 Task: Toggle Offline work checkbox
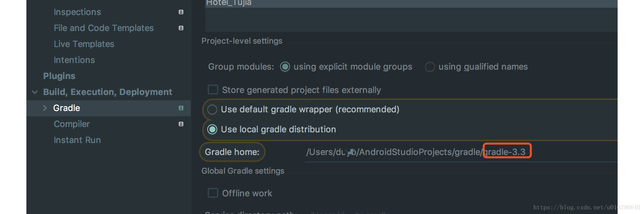pos(213,193)
